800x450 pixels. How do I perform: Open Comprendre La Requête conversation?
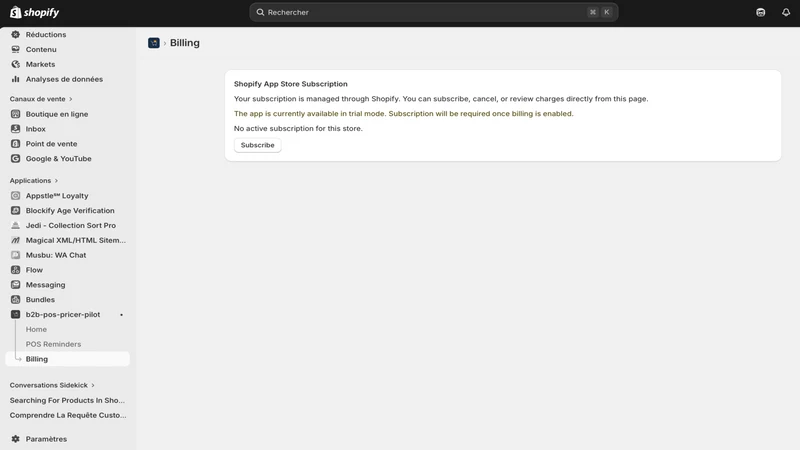coord(67,415)
